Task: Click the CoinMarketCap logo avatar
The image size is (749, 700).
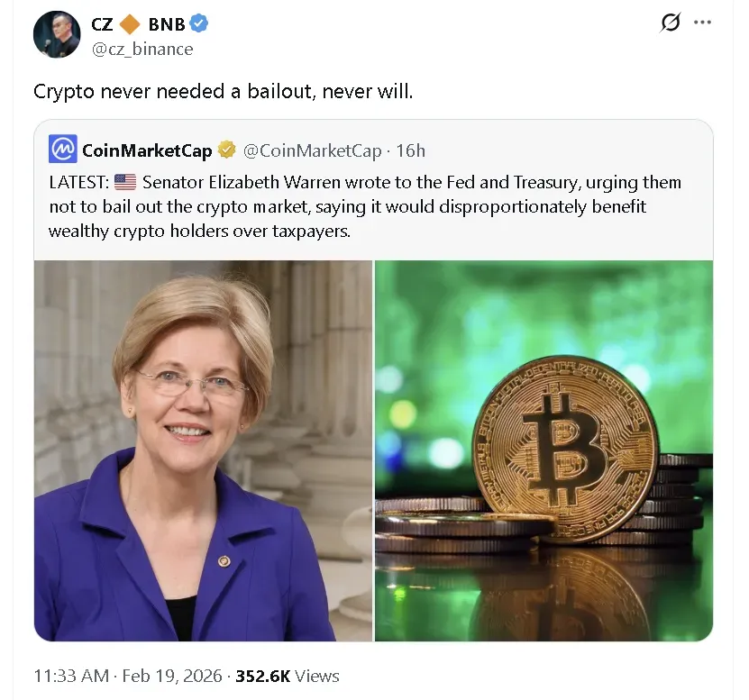Action: coord(62,149)
